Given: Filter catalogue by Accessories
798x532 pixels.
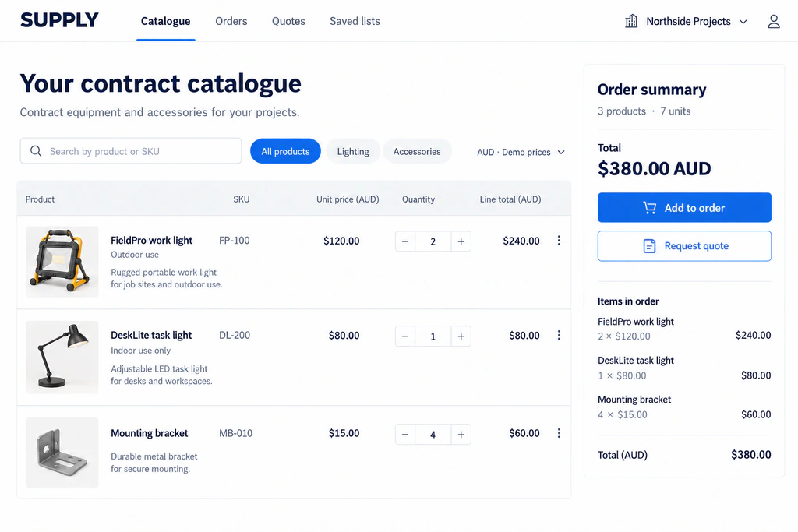Looking at the screenshot, I should [x=417, y=151].
